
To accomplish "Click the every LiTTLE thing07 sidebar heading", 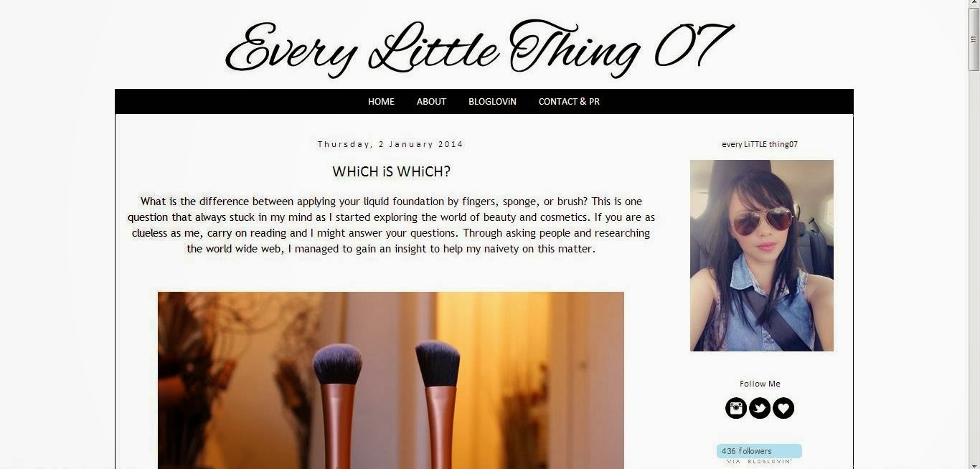I will pyautogui.click(x=760, y=144).
